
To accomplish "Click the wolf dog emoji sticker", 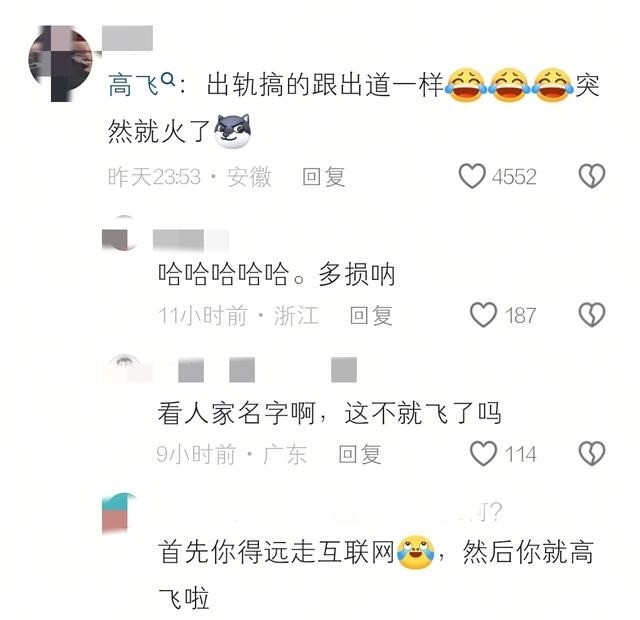I will tap(233, 131).
